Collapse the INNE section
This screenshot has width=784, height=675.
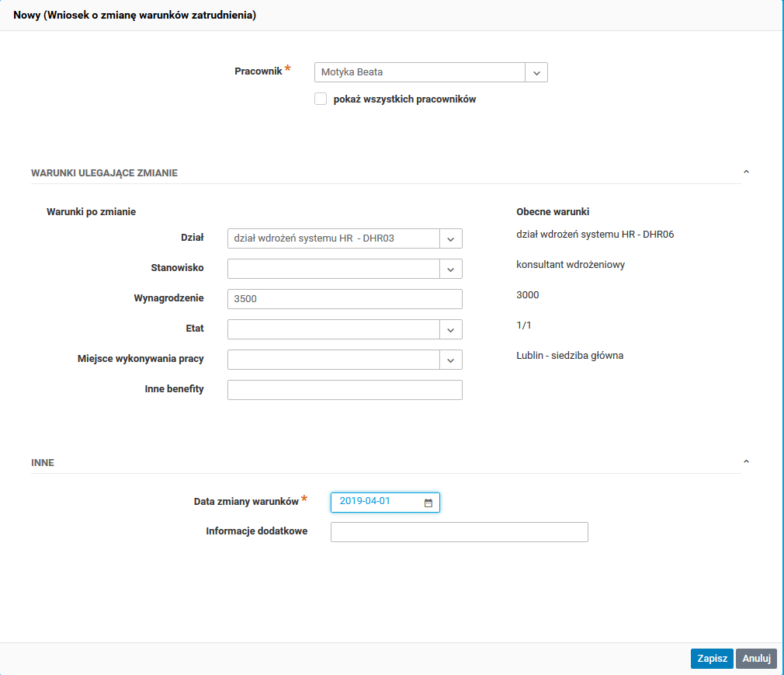click(x=746, y=461)
